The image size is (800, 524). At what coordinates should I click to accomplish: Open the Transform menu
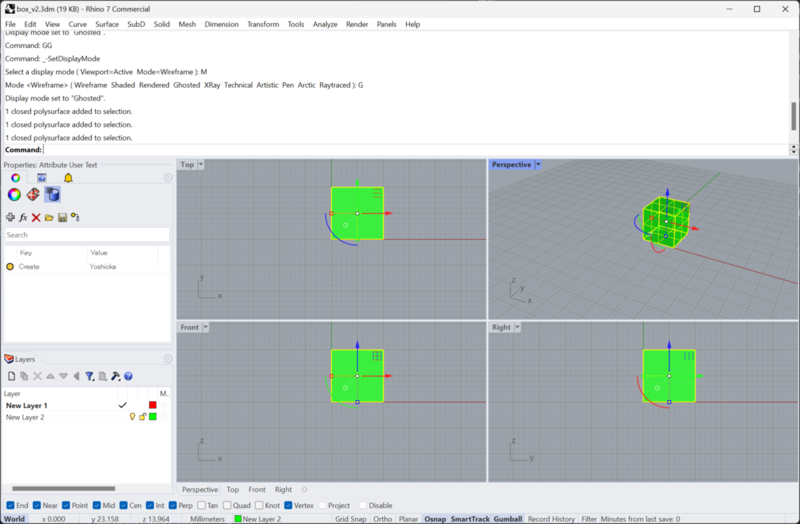(263, 24)
